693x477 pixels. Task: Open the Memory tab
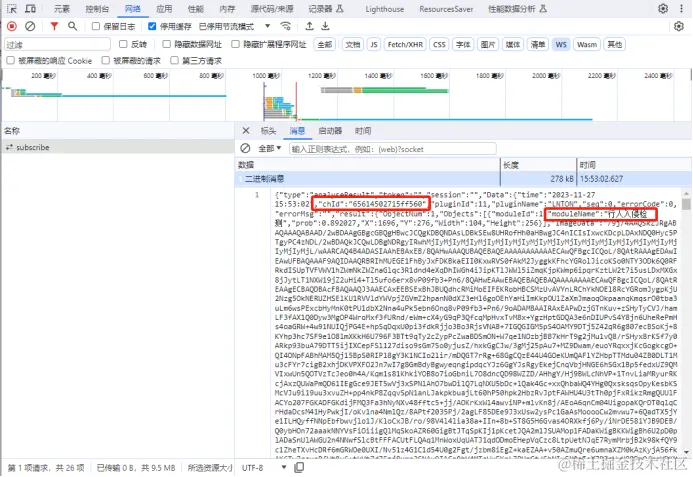click(227, 9)
